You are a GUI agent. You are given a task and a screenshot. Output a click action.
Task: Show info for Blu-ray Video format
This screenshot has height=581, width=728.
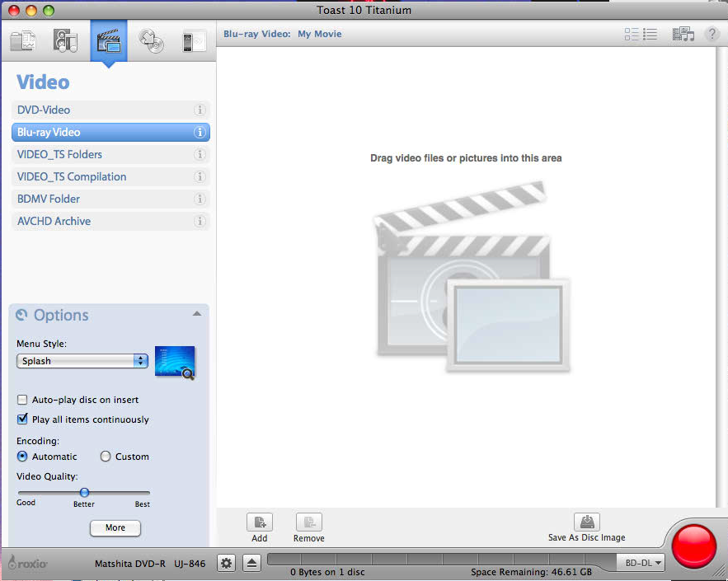click(x=200, y=132)
